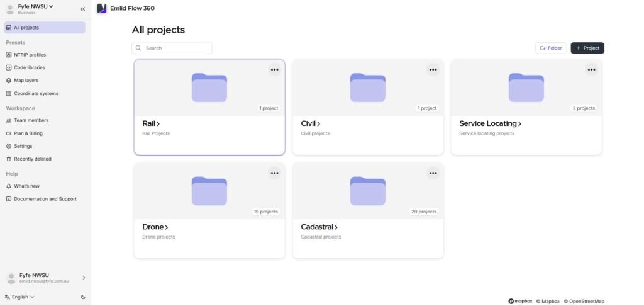Click the Settings gear icon
Image resolution: width=644 pixels, height=306 pixels.
pyautogui.click(x=9, y=146)
